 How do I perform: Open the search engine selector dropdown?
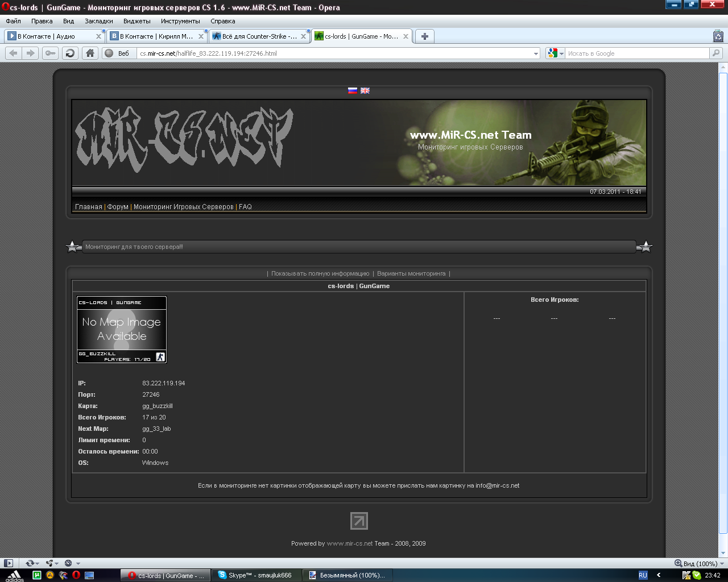[561, 53]
